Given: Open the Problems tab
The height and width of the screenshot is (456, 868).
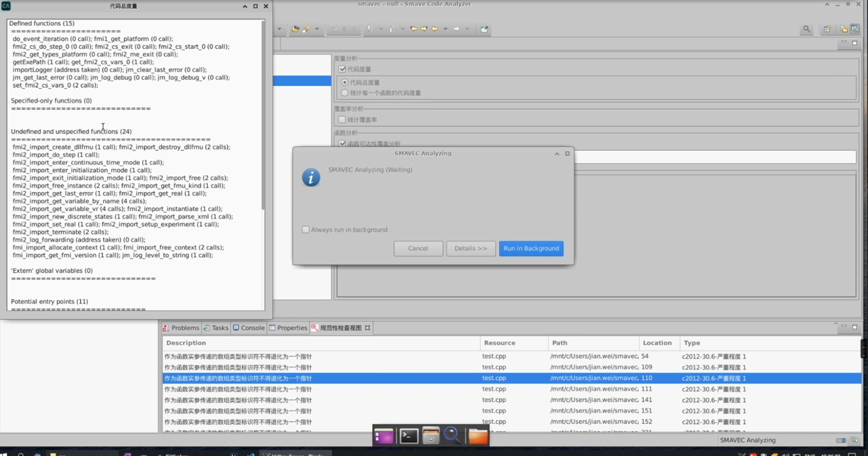Looking at the screenshot, I should point(181,328).
